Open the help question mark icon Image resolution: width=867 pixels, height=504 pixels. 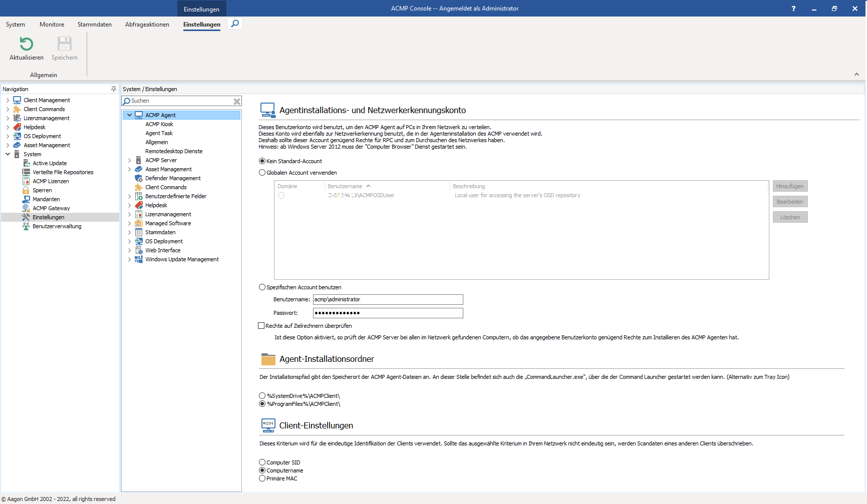click(x=793, y=9)
